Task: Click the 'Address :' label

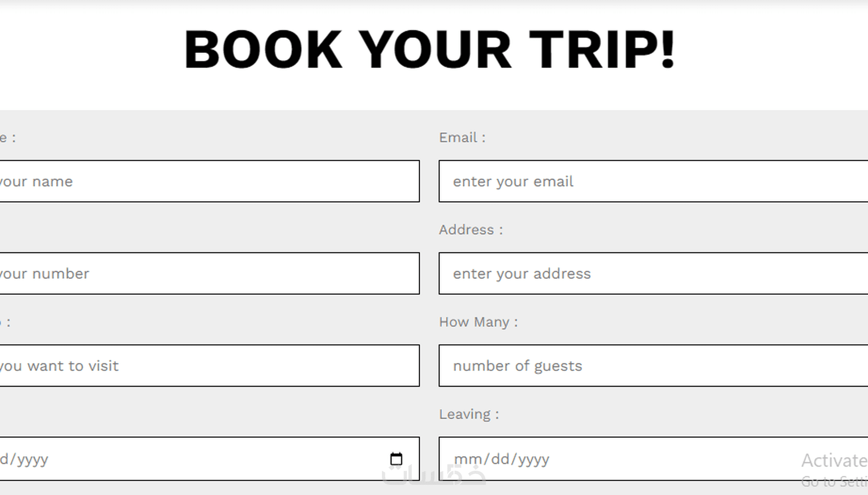Action: [x=471, y=230]
